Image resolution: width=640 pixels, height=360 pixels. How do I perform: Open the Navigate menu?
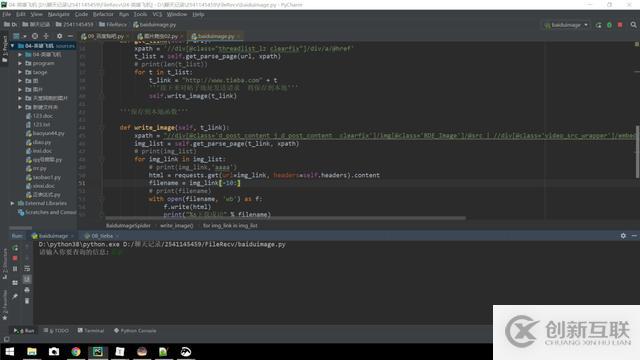click(58, 14)
